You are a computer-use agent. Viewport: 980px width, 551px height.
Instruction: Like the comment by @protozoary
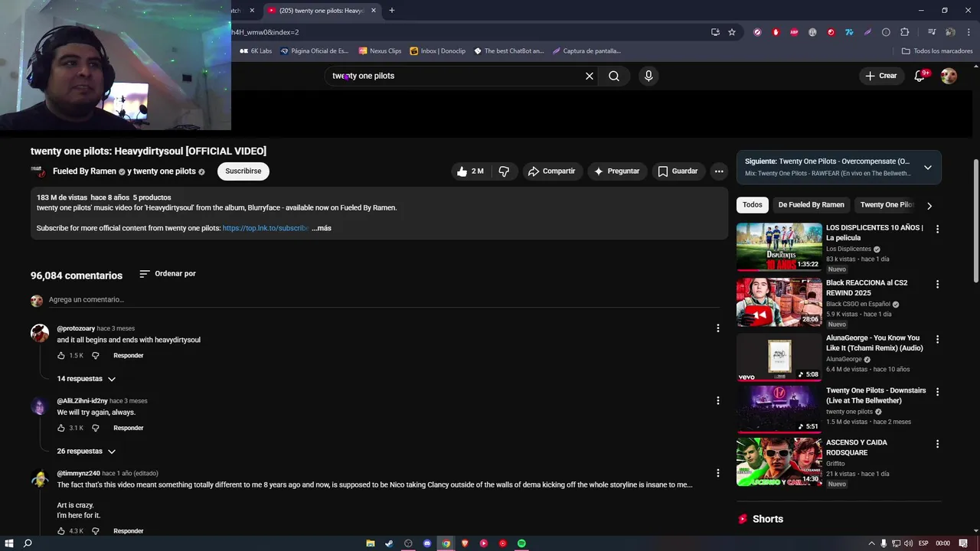61,356
